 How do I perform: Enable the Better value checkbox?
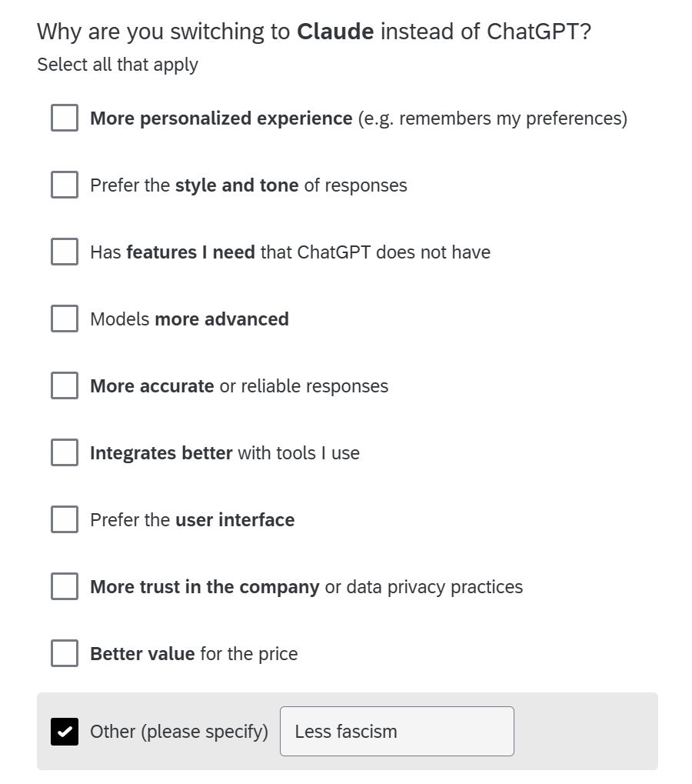pyautogui.click(x=65, y=654)
